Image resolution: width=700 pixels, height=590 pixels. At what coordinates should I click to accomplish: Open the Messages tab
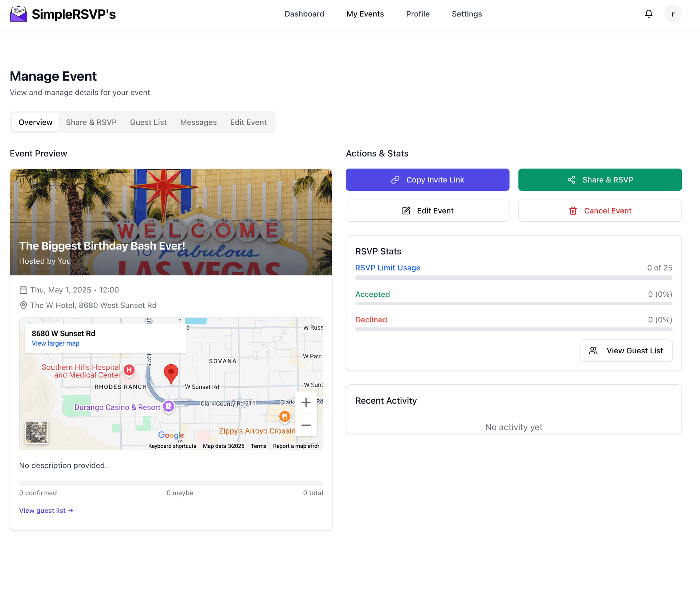pos(198,122)
